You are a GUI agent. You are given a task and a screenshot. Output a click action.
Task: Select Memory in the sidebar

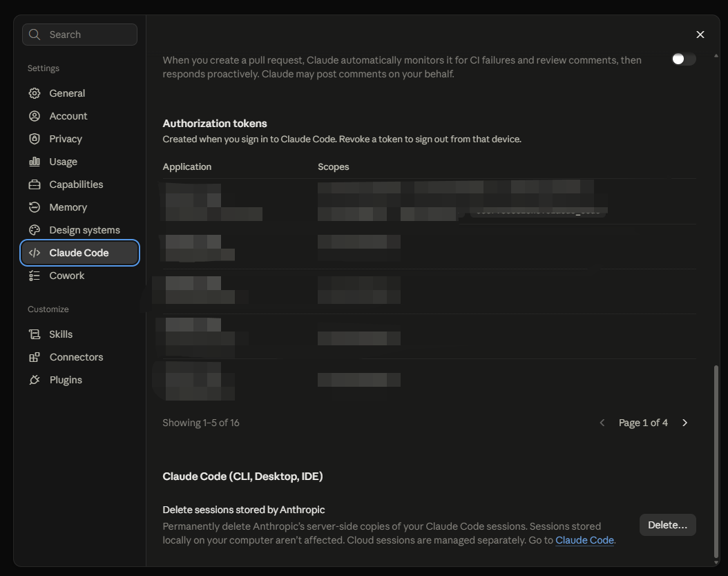(x=80, y=207)
